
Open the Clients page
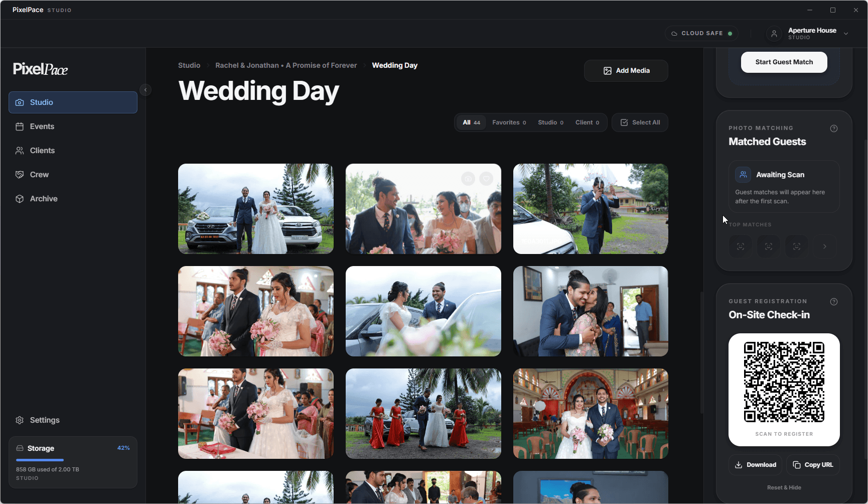73,151
